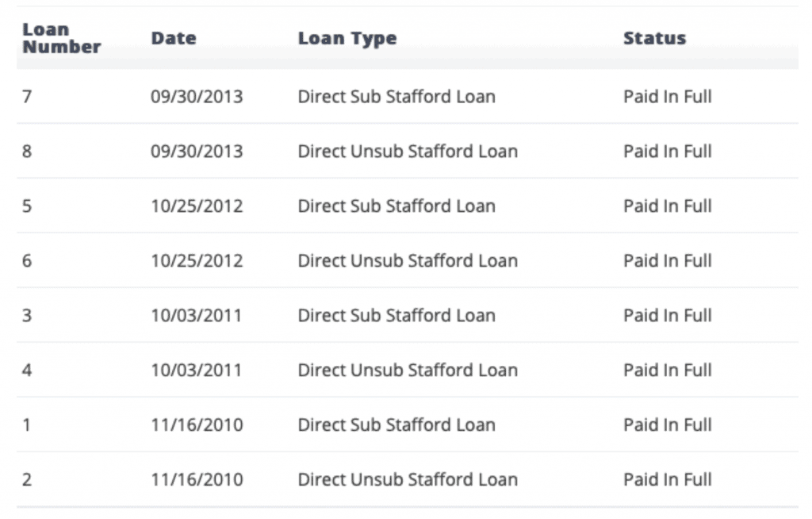Select loan number 1 cell

(27, 425)
